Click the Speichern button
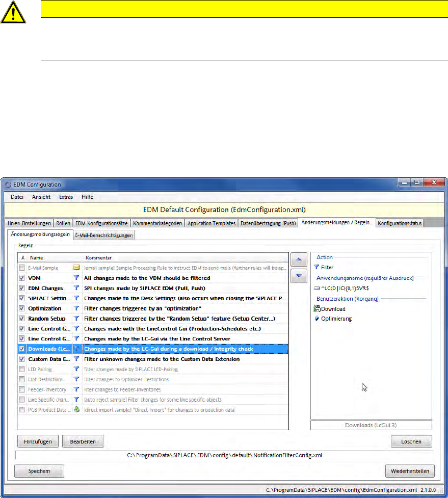 click(39, 471)
